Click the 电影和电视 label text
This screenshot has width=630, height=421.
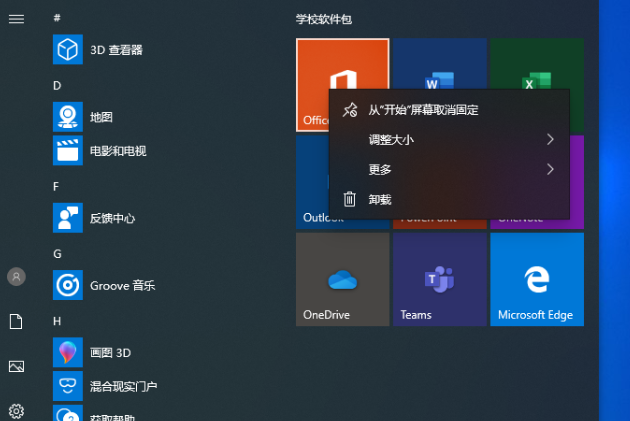click(118, 151)
